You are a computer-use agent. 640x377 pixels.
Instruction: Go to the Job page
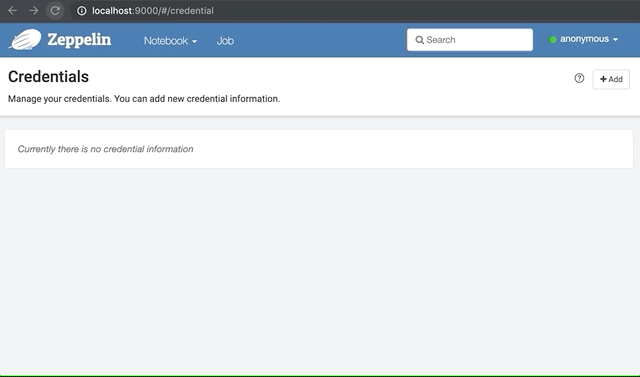pyautogui.click(x=225, y=41)
